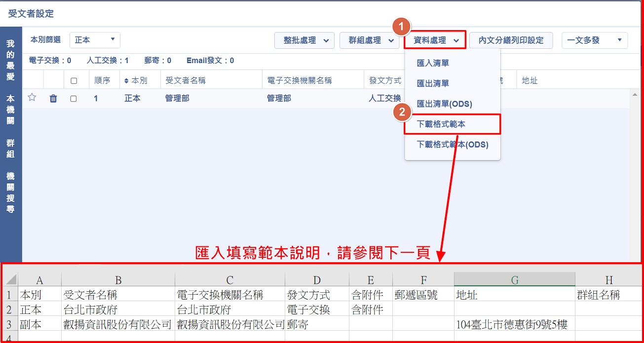This screenshot has width=644, height=343.
Task: Click the 內文分繕列印設定 button
Action: tap(511, 40)
